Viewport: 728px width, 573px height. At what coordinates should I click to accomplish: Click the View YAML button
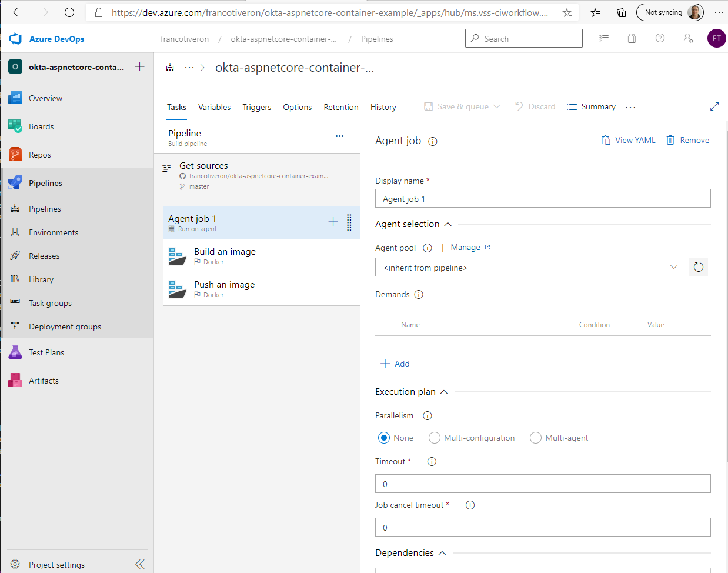[x=628, y=140]
